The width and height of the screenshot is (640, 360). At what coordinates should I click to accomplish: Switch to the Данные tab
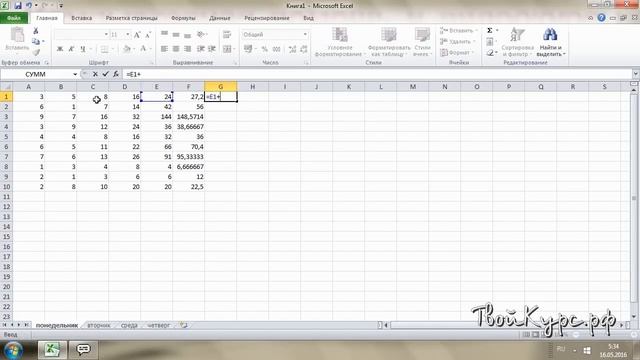pyautogui.click(x=220, y=18)
